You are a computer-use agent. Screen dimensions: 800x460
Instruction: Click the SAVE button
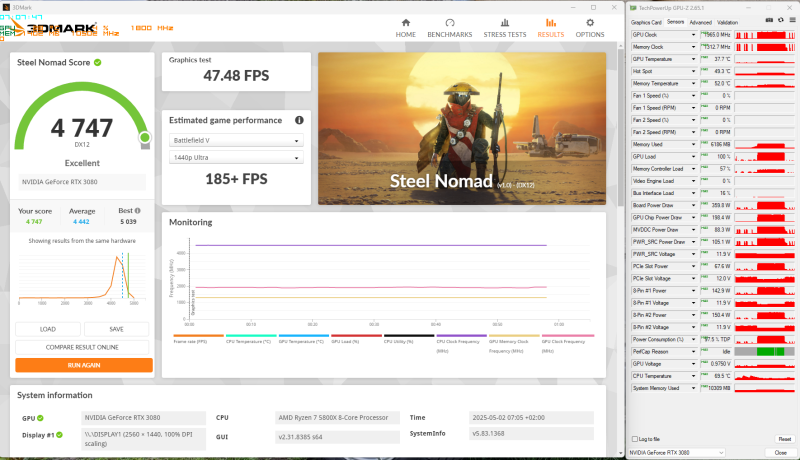(116, 329)
